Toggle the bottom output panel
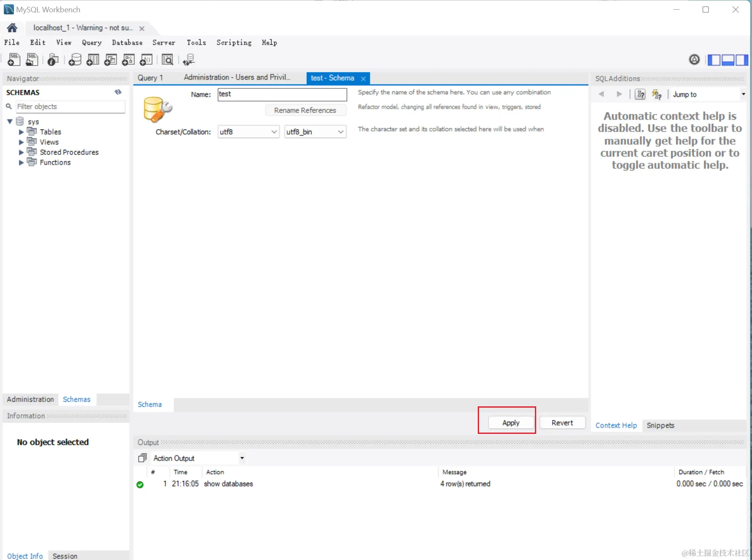Image resolution: width=752 pixels, height=560 pixels. coord(728,60)
